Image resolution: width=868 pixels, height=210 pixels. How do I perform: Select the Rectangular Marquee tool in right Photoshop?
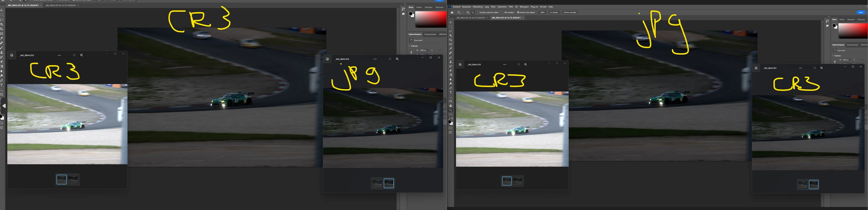click(451, 27)
